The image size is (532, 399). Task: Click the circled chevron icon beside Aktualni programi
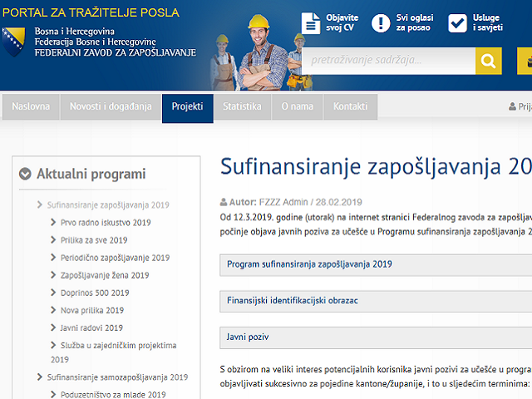[x=25, y=174]
